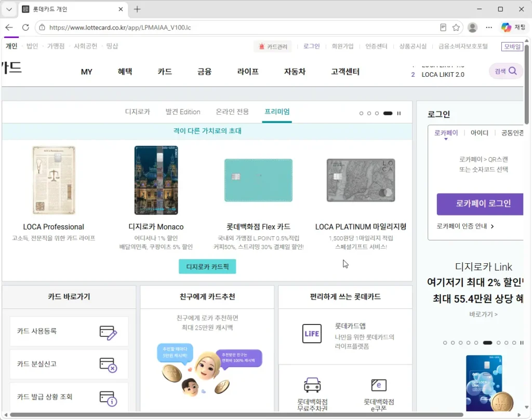Click the 검색 magnifier button

[505, 71]
